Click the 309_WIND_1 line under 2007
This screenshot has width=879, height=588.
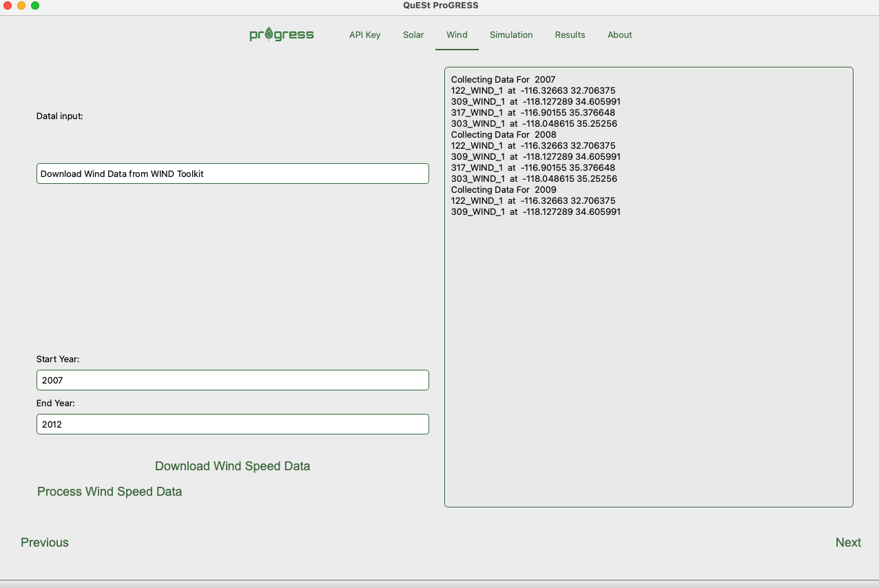click(x=536, y=102)
